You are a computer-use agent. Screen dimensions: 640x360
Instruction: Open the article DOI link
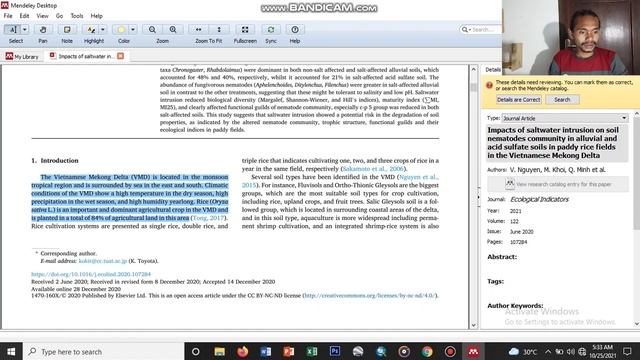click(91, 274)
